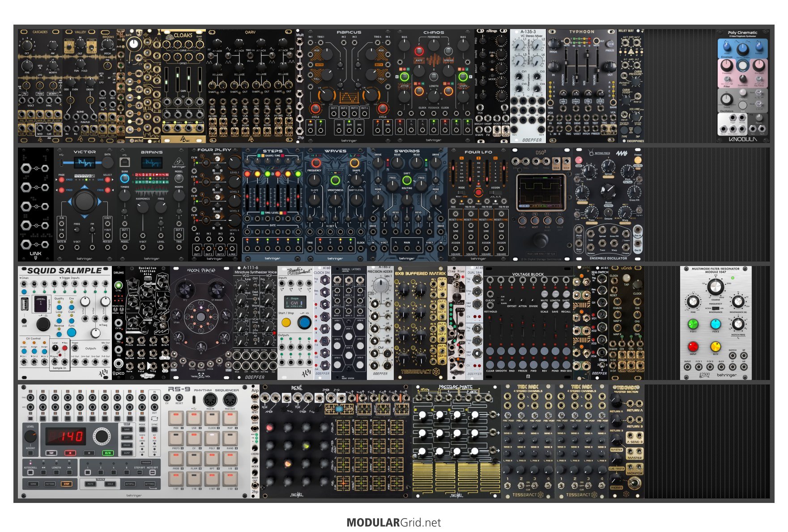Select the René sequencer module
The image size is (788, 532).
point(336,441)
